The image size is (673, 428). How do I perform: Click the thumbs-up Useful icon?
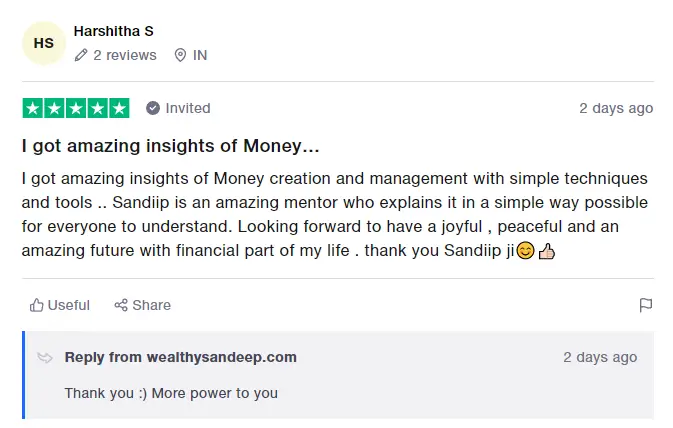tap(37, 305)
